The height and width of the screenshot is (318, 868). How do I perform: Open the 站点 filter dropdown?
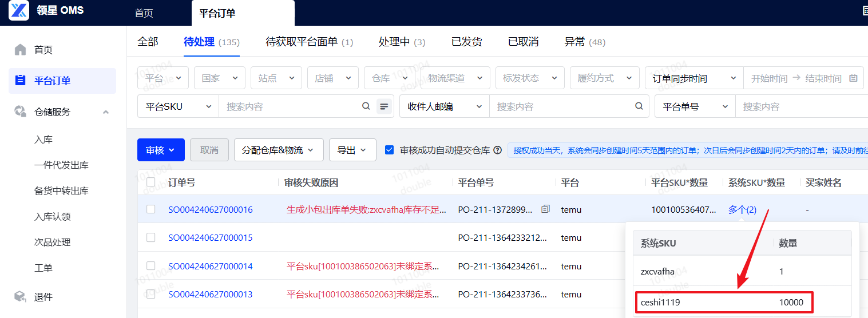click(276, 78)
